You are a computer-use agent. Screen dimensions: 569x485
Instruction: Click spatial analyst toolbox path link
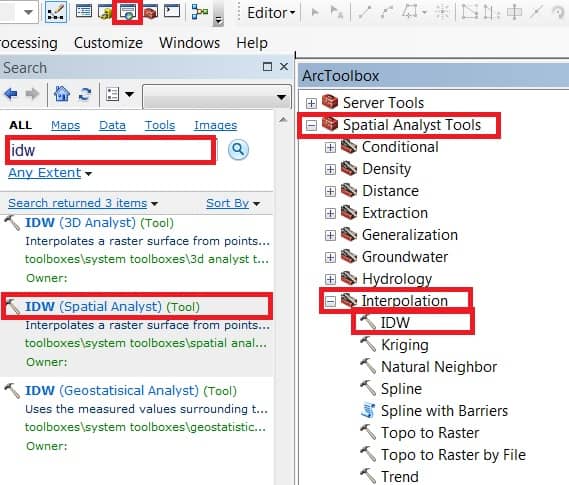(146, 343)
